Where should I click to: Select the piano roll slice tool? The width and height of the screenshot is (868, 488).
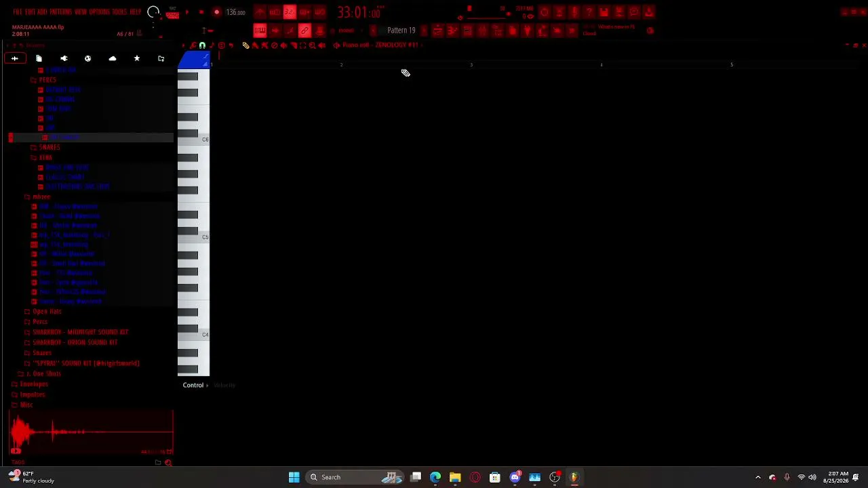(x=294, y=45)
